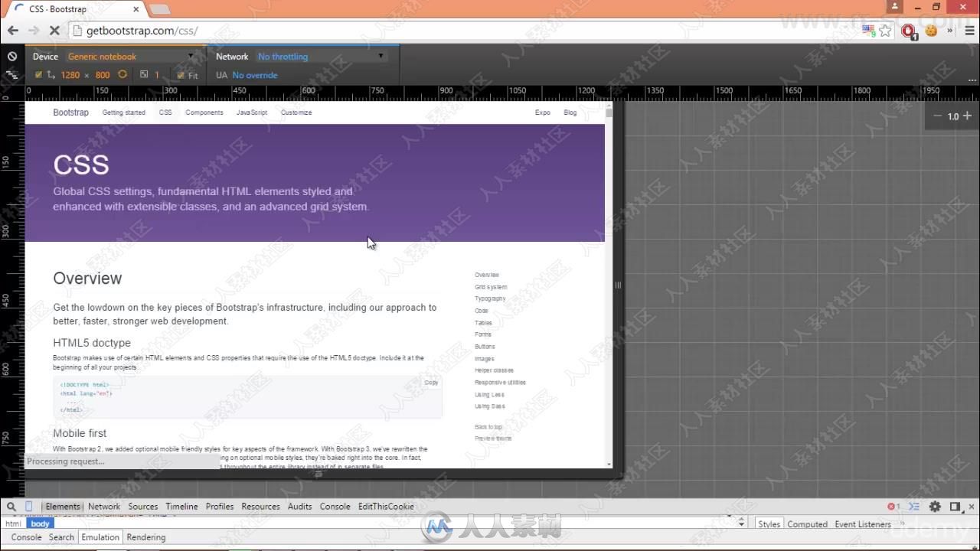Edit the viewport width value 1280

(70, 75)
